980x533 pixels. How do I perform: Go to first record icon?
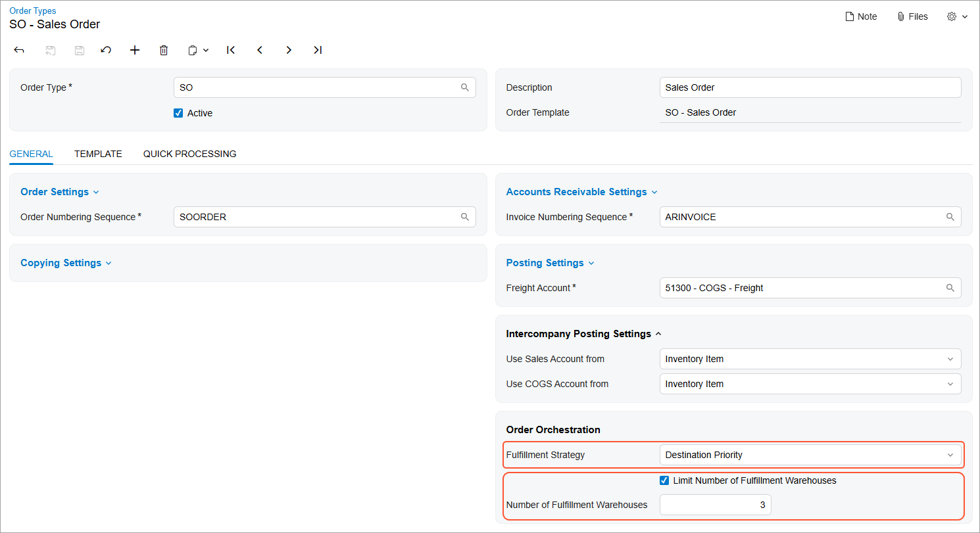231,50
